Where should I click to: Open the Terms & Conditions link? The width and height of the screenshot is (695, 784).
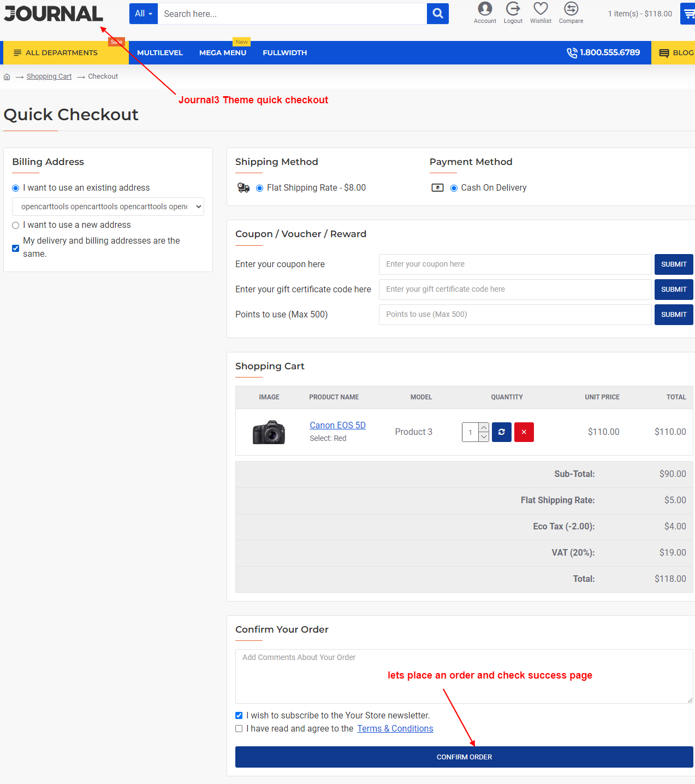coord(395,728)
